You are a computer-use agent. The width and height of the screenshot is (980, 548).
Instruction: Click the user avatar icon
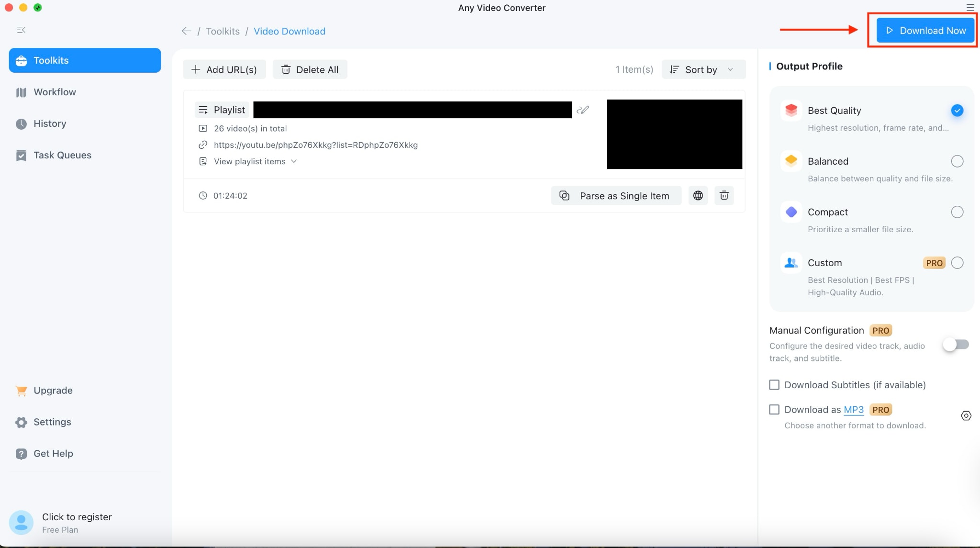tap(21, 522)
